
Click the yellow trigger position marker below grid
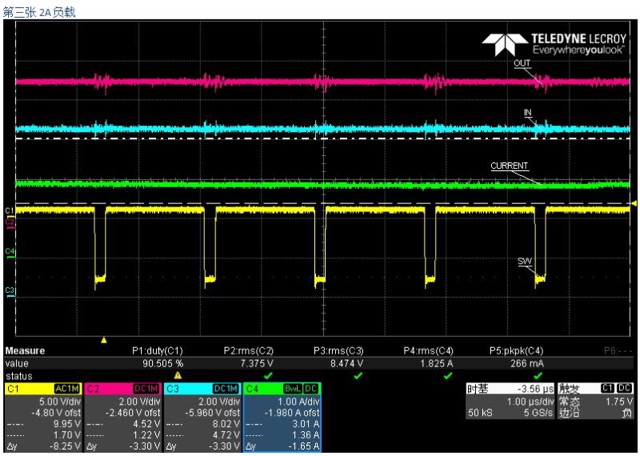104,340
